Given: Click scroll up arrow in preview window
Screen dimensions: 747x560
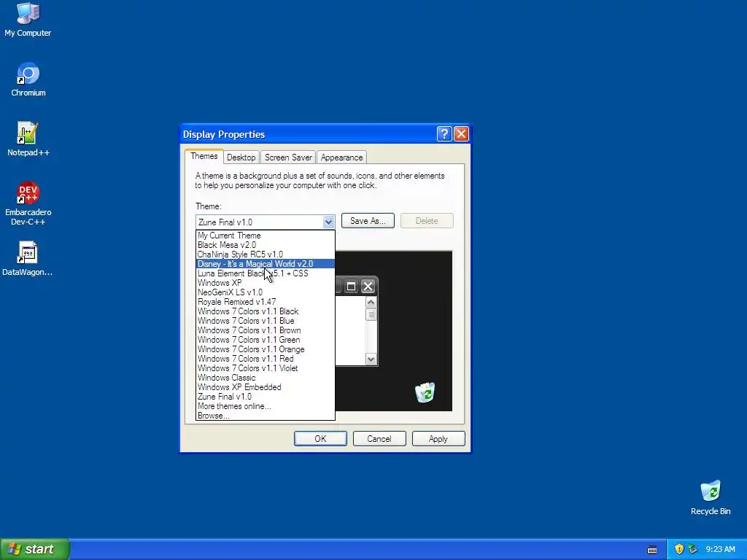Looking at the screenshot, I should point(371,303).
